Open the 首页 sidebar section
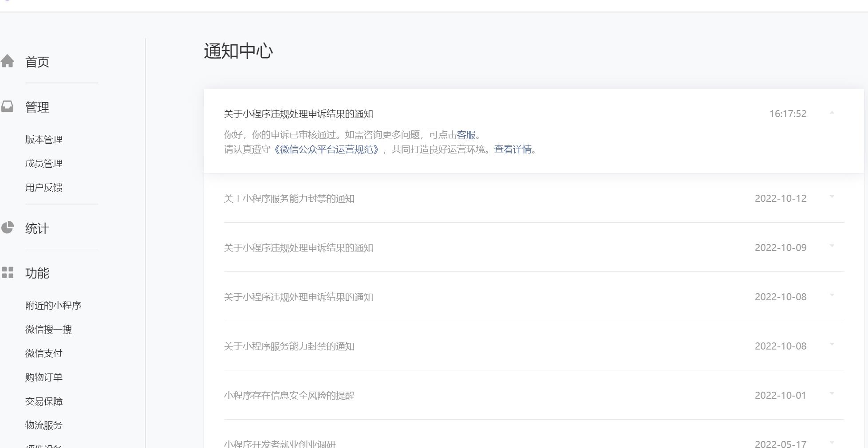Image resolution: width=868 pixels, height=448 pixels. [x=37, y=62]
